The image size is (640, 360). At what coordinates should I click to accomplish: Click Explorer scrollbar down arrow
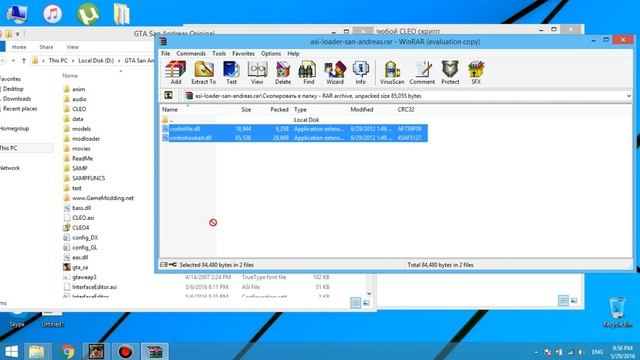[369, 293]
